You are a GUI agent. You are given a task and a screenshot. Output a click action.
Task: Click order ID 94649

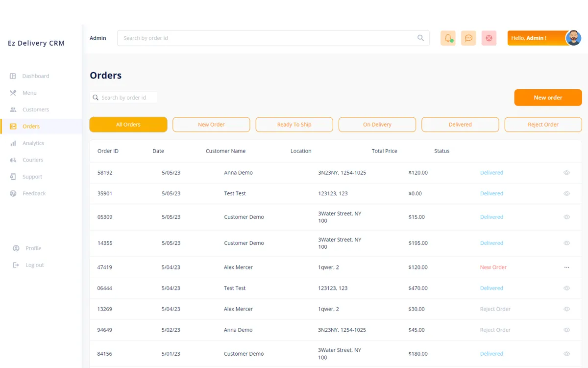point(105,330)
